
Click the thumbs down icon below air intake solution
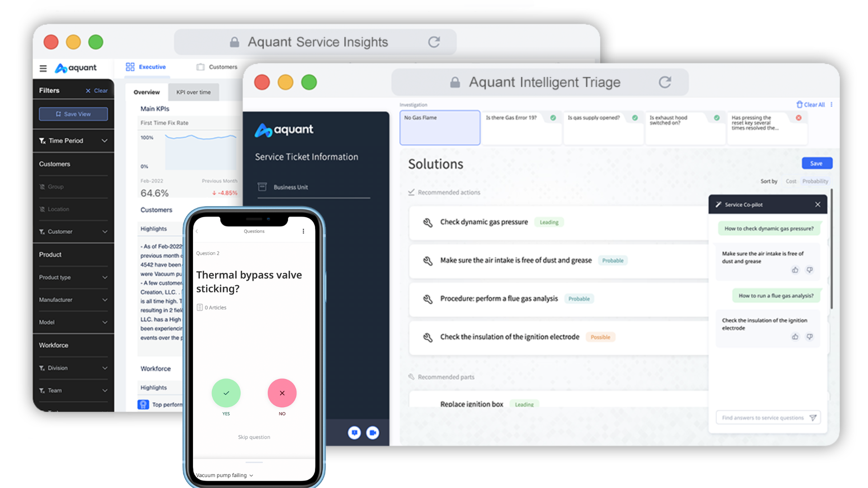pos(809,270)
